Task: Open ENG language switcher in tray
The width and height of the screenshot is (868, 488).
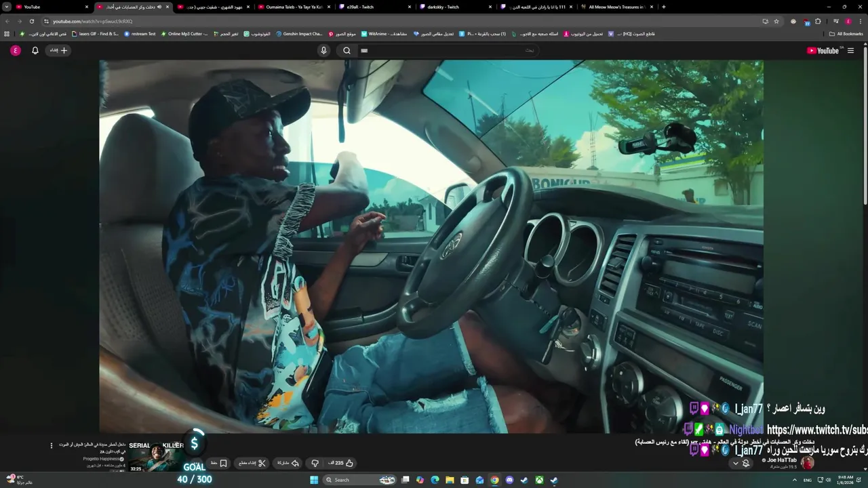Action: coord(808,480)
